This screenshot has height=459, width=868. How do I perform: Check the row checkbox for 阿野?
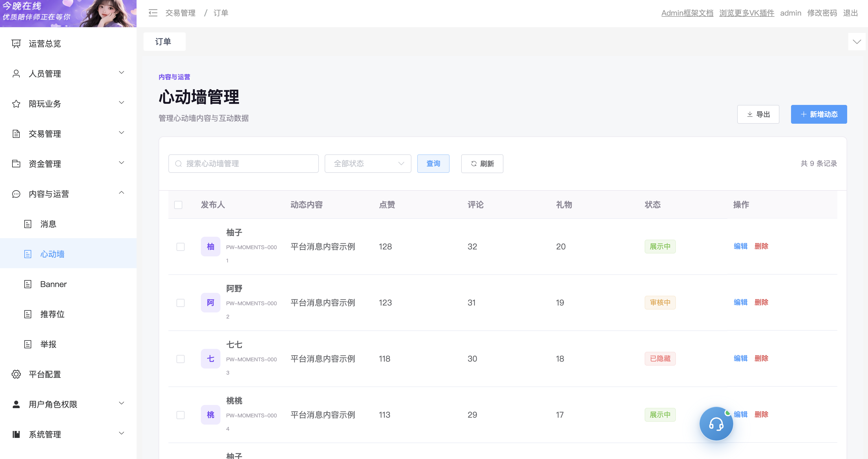tap(181, 303)
